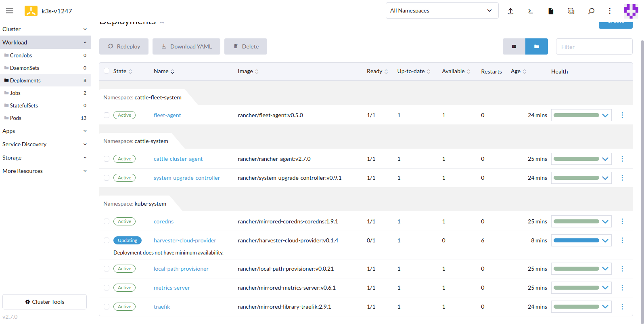This screenshot has height=324, width=644.
Task: Check the metrics-server row checkbox
Action: [107, 288]
